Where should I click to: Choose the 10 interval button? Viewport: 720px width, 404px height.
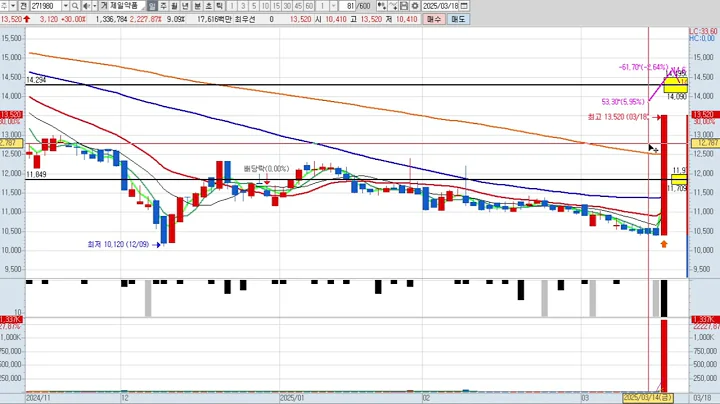[x=265, y=6]
